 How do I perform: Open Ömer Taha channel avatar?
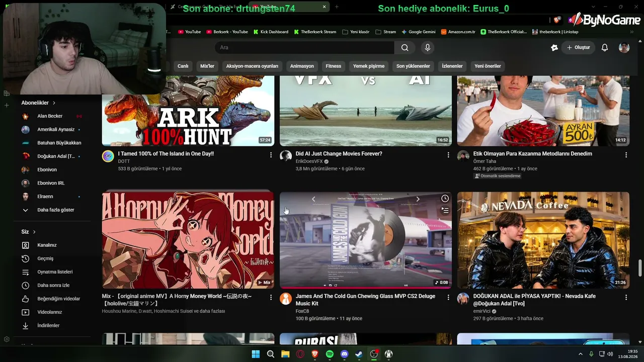[463, 156]
